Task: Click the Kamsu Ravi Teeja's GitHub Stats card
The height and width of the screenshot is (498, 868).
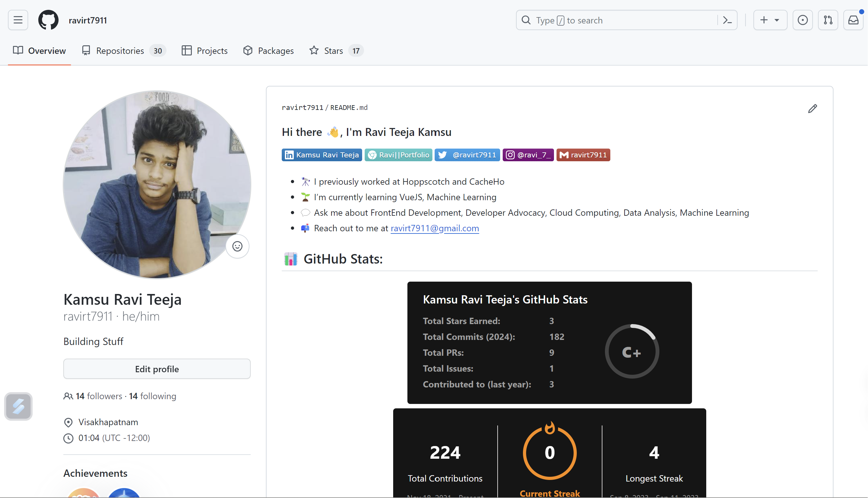Action: (550, 343)
